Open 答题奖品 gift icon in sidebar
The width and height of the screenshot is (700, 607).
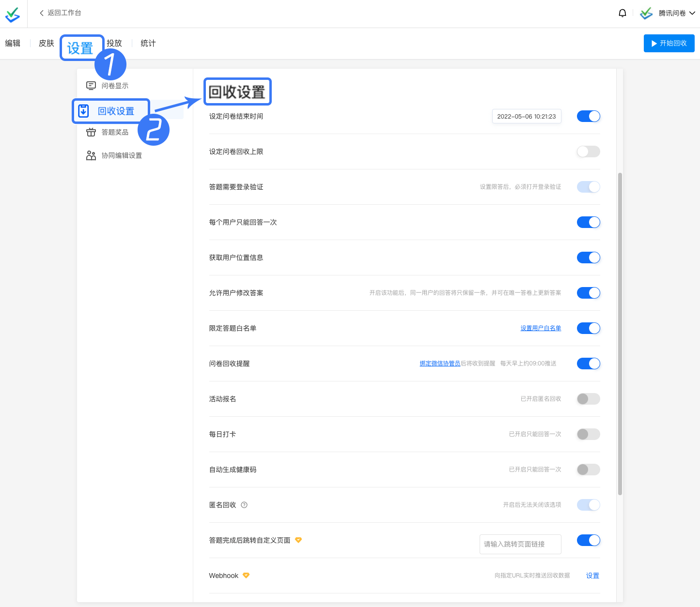(x=91, y=132)
